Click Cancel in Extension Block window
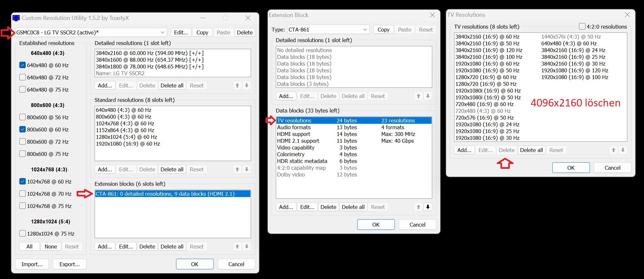The width and height of the screenshot is (644, 279). pos(417,225)
